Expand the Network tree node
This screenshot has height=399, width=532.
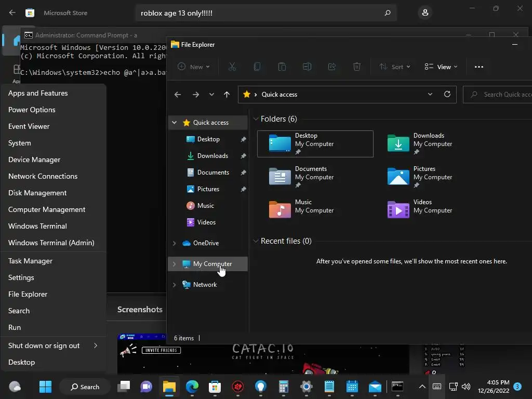[175, 285]
